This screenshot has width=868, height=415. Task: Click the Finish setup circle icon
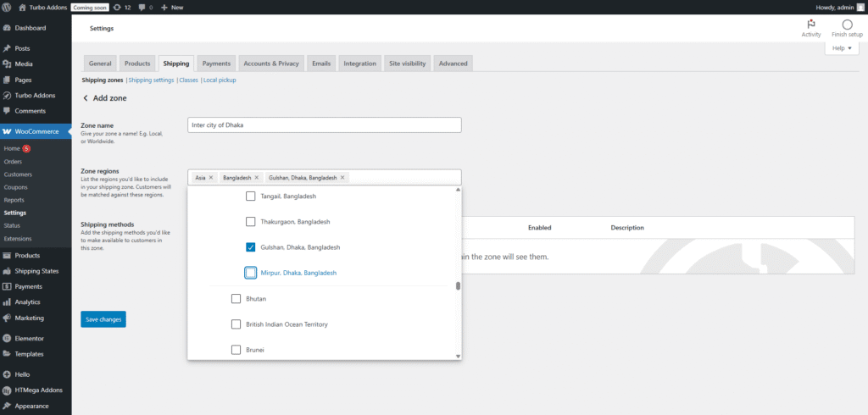[847, 25]
